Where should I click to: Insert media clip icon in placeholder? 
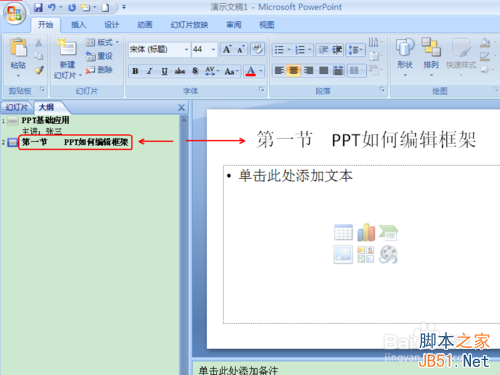pyautogui.click(x=388, y=255)
